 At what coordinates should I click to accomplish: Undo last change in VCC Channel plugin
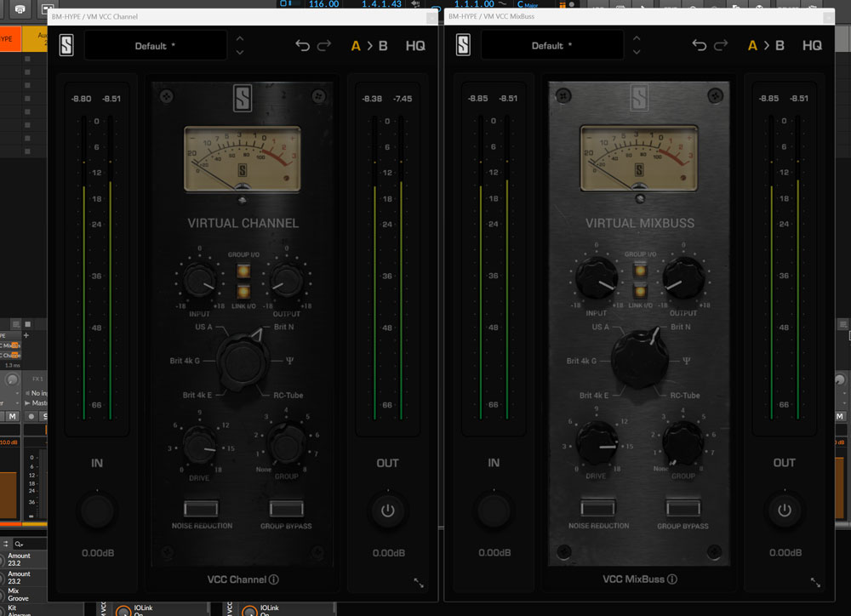pos(303,46)
